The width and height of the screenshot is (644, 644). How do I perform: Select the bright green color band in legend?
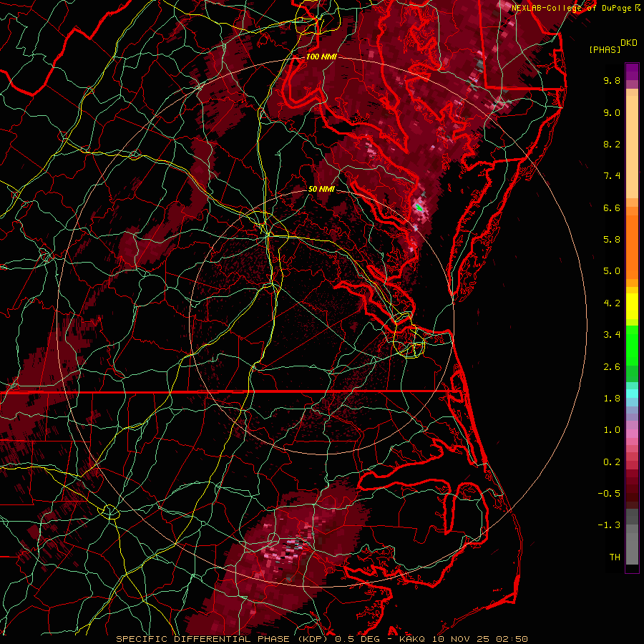coord(632,345)
